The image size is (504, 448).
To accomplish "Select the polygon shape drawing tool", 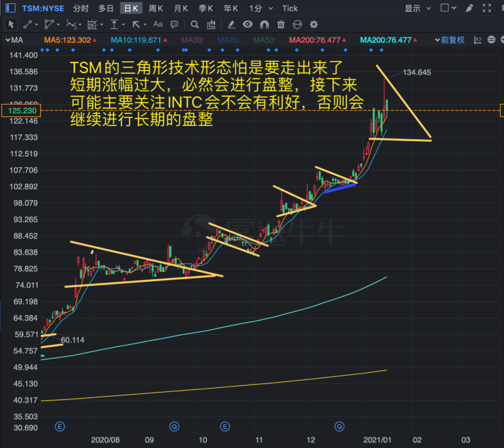I will [x=49, y=24].
